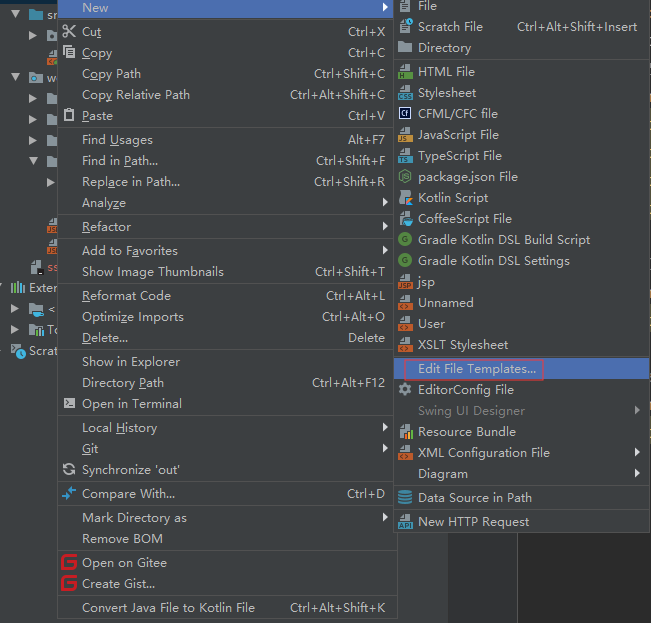Image resolution: width=651 pixels, height=623 pixels.
Task: Click the Cut scissors icon
Action: [x=69, y=31]
